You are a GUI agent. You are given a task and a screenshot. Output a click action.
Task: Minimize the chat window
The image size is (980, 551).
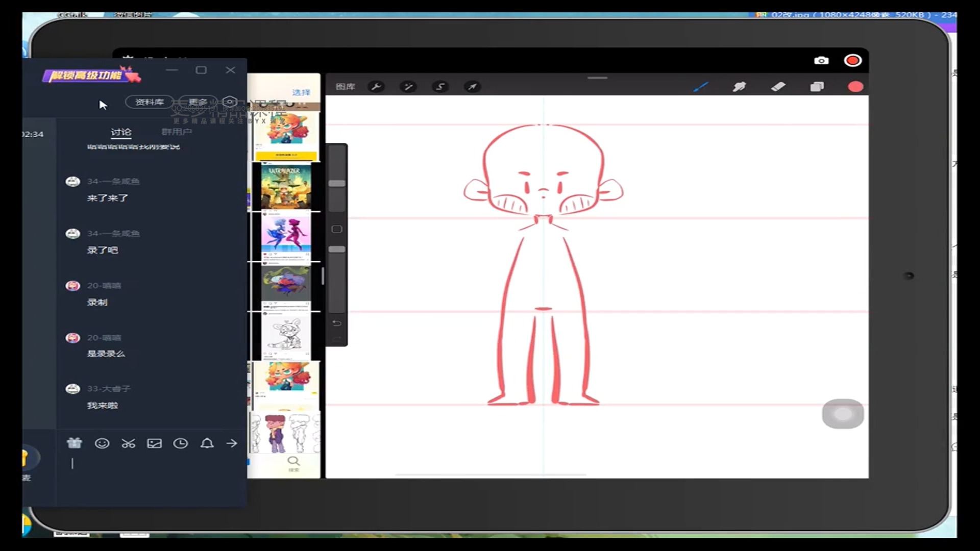(172, 70)
